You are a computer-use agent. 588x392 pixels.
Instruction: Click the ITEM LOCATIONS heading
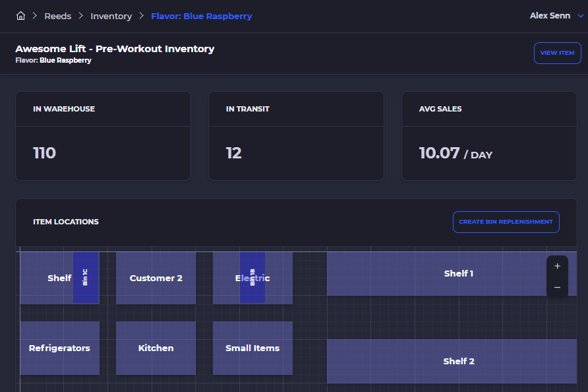(66, 222)
